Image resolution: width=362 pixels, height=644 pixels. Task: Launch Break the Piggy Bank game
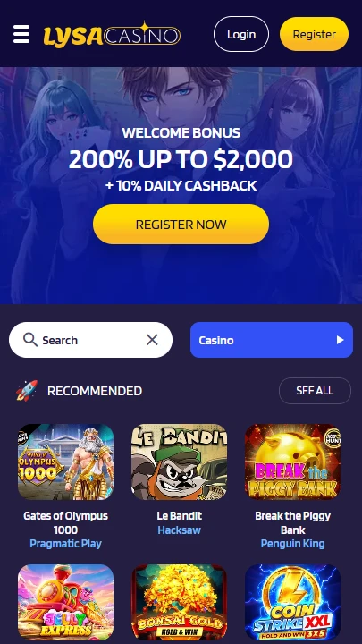coord(292,462)
